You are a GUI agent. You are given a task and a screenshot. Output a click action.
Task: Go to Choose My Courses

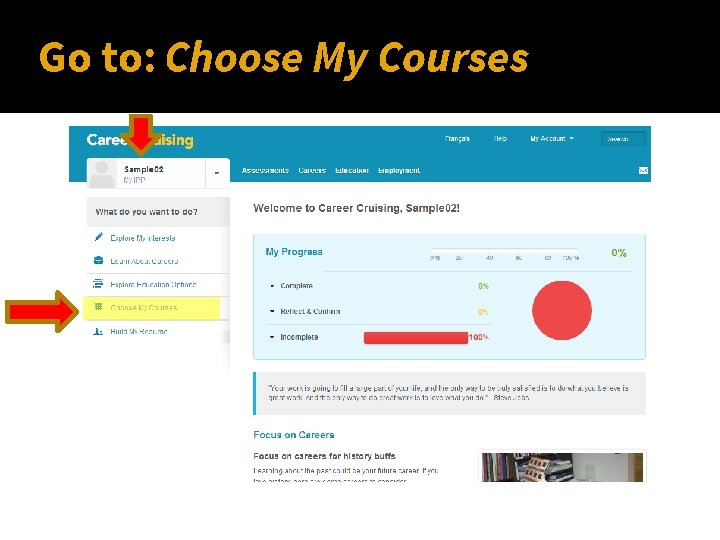tap(143, 307)
